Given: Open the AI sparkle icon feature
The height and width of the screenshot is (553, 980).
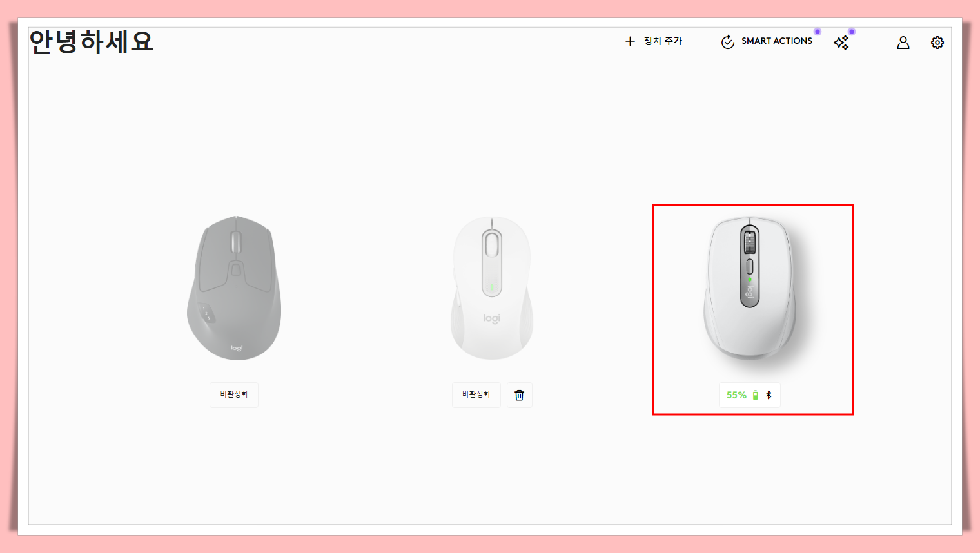Looking at the screenshot, I should (x=841, y=43).
